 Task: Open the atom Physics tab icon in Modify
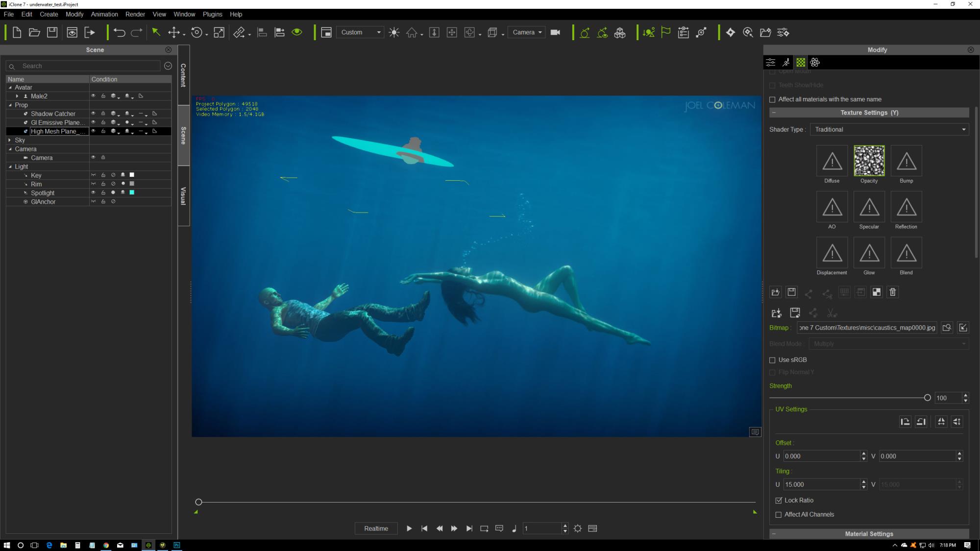815,62
